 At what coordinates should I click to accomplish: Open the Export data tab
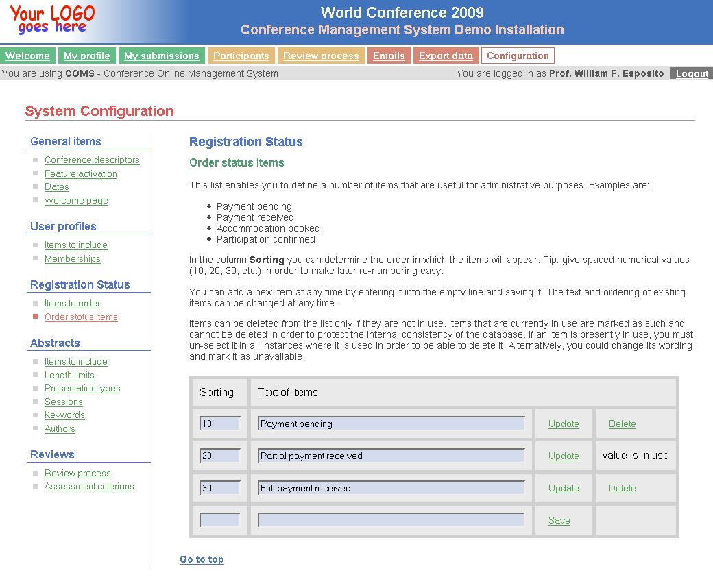(446, 56)
